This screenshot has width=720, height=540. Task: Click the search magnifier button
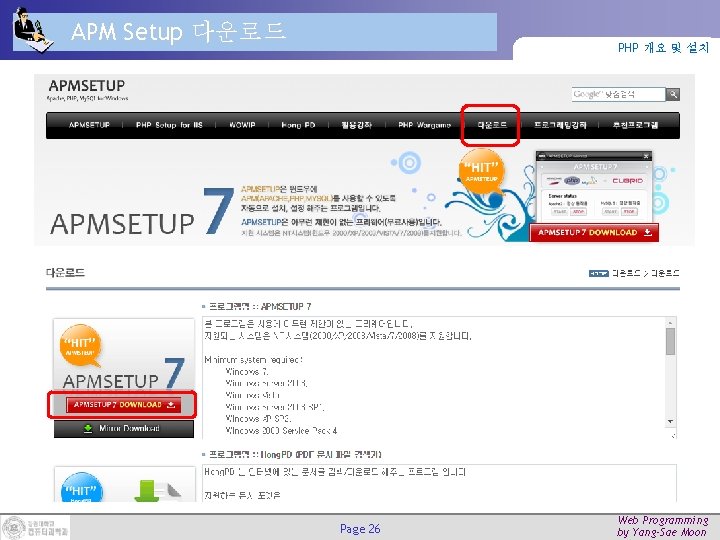point(673,94)
